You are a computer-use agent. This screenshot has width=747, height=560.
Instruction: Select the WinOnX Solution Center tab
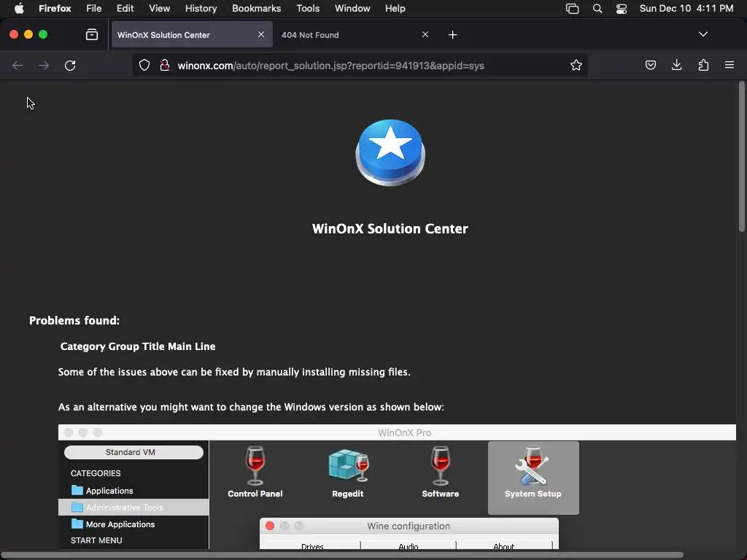coord(192,35)
